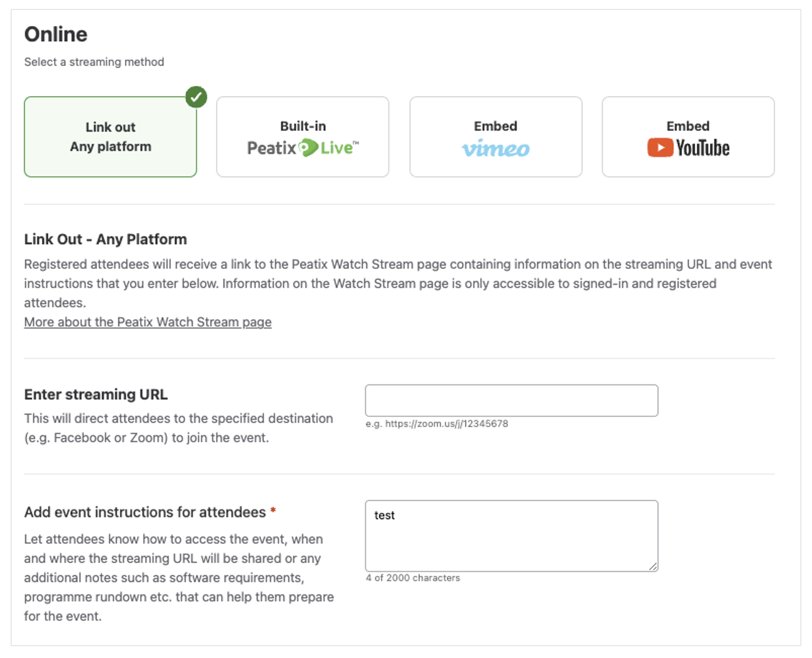Viewport: 812px width, 658px height.
Task: Choose the Built-in Peatix Live streaming method
Action: point(303,137)
